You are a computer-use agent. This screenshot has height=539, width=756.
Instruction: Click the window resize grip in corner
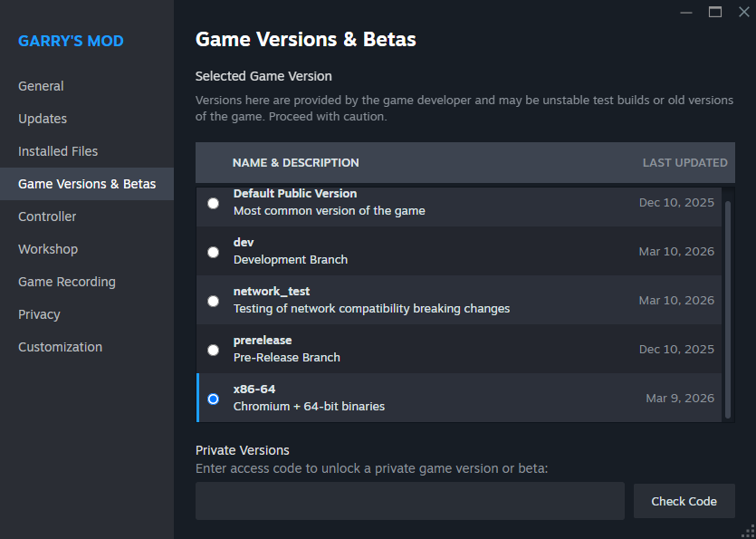pyautogui.click(x=749, y=532)
